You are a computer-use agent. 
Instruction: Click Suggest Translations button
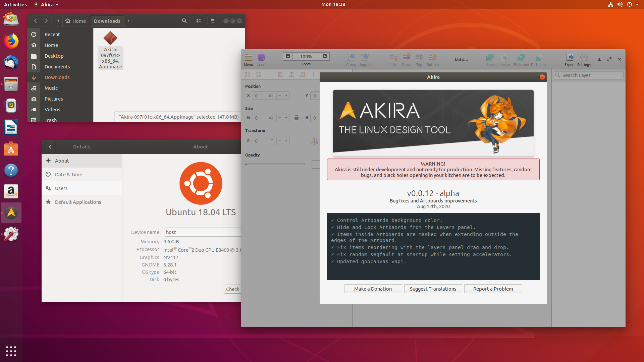coord(433,289)
